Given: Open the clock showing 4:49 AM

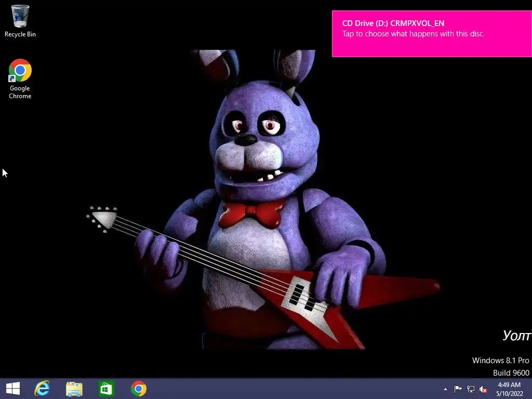Looking at the screenshot, I should (x=509, y=389).
